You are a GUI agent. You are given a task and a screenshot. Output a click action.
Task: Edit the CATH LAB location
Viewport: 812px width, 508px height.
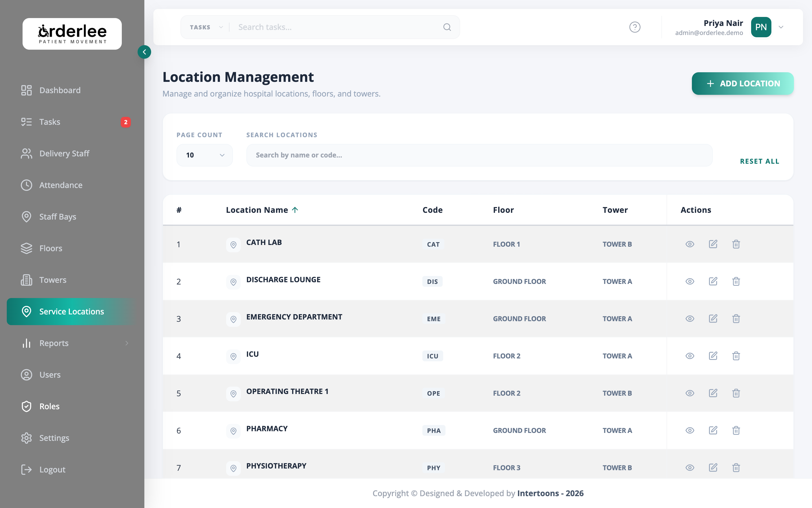pos(713,244)
